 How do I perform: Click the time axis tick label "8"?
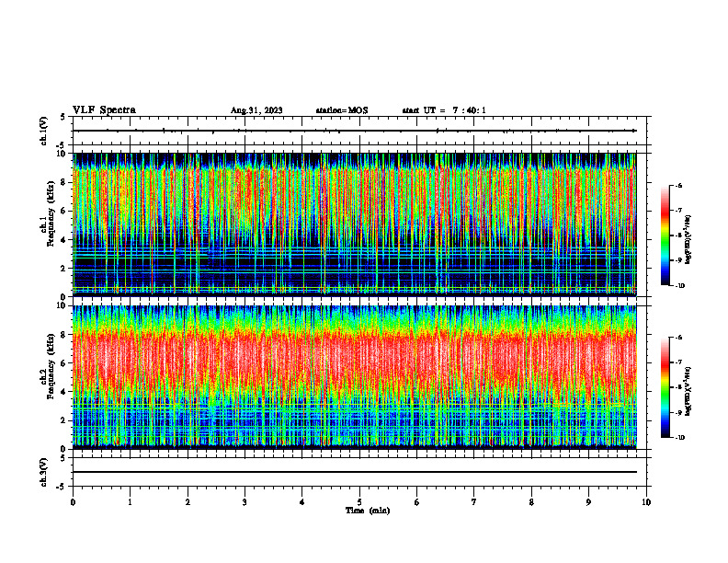531,502
